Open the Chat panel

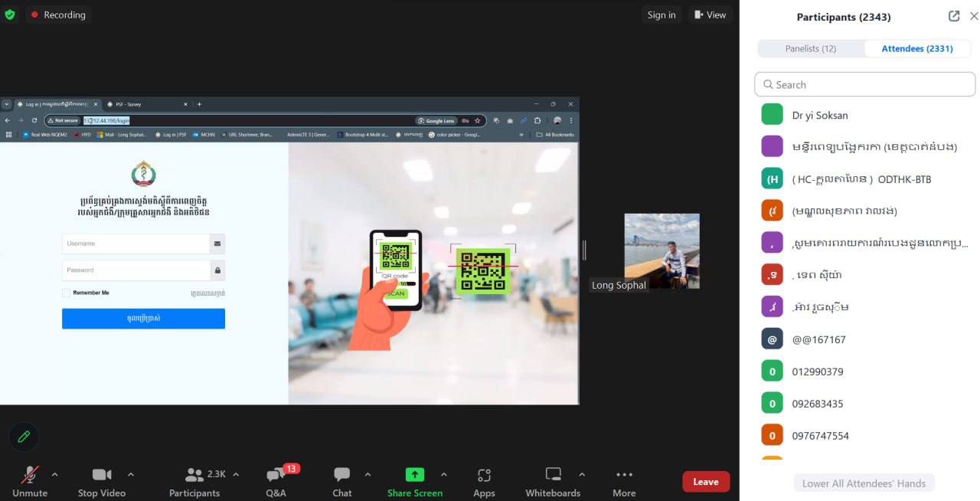(342, 482)
